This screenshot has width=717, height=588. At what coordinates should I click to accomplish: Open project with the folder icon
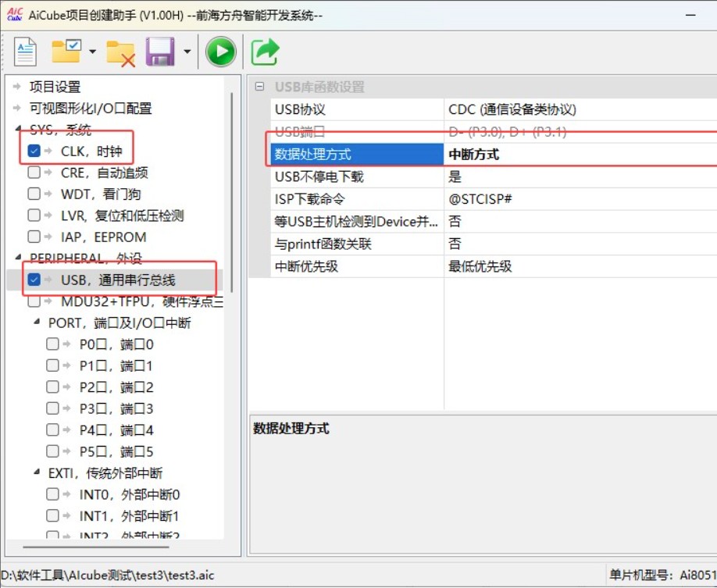pos(66,51)
